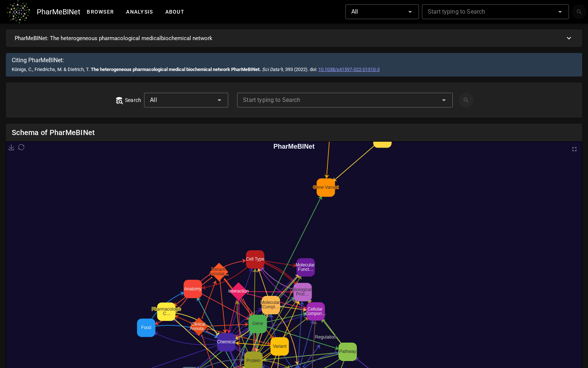Image resolution: width=588 pixels, height=368 pixels.
Task: Click the Citing PharMeBINet heading text
Action: [x=38, y=60]
